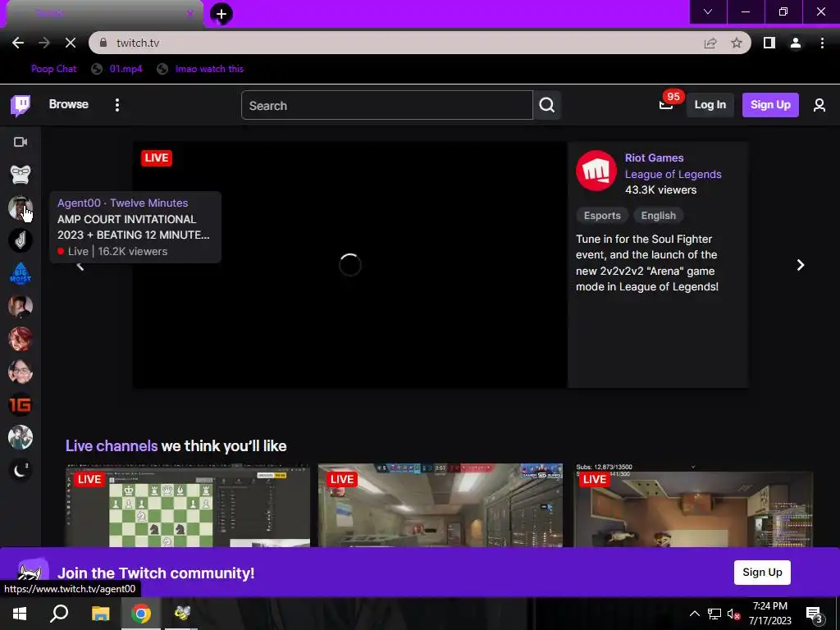Focus the Twitch Search field
This screenshot has height=630, width=840.
click(387, 105)
